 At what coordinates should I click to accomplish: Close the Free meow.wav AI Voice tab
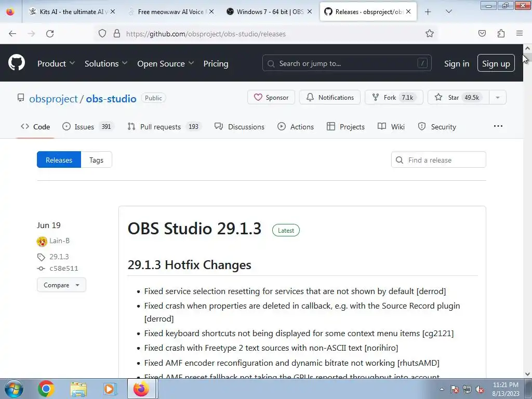pos(211,11)
